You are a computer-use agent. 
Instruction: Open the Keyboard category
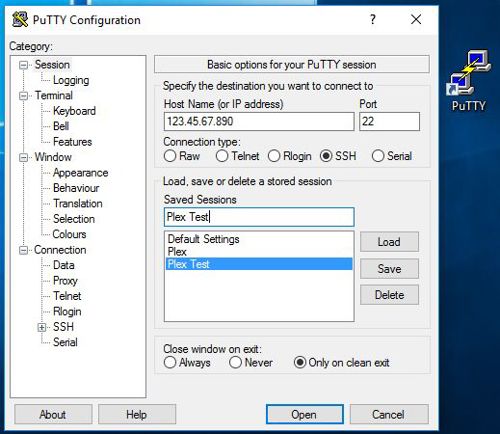[x=74, y=111]
